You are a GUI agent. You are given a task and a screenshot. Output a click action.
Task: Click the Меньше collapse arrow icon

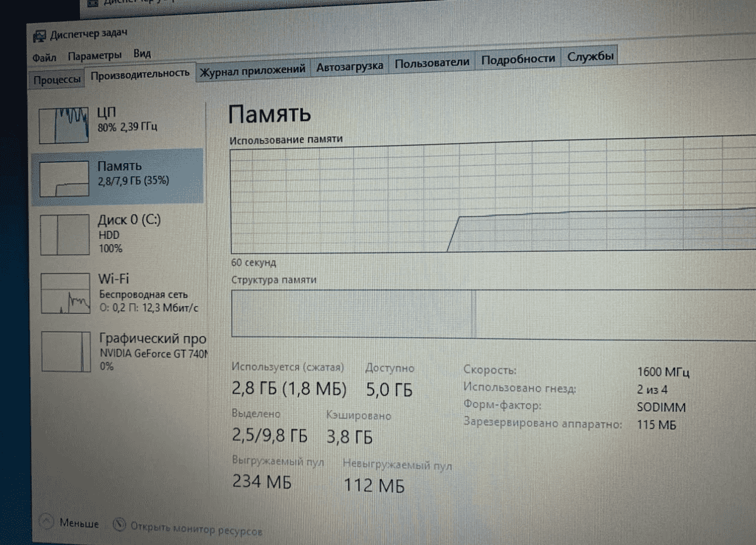click(47, 522)
